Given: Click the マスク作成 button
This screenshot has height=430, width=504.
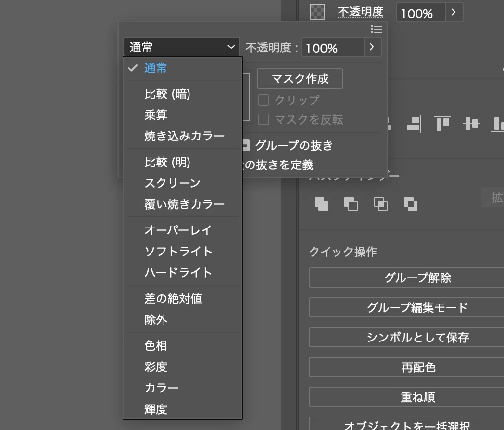Looking at the screenshot, I should pyautogui.click(x=300, y=78).
